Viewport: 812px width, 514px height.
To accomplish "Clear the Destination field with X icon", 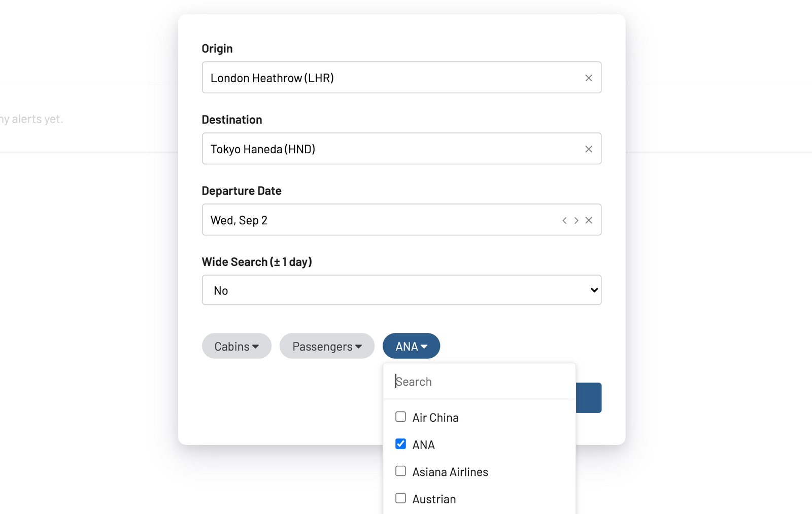I will click(589, 149).
